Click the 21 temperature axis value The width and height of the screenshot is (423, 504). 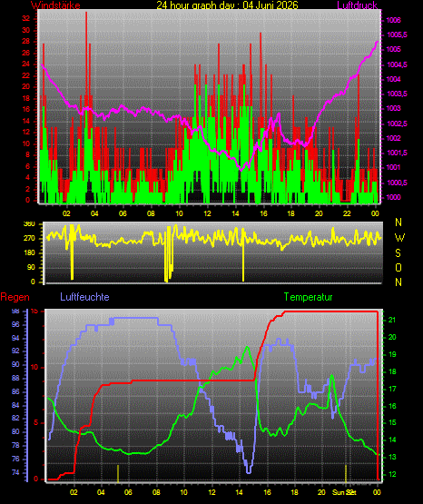point(392,321)
